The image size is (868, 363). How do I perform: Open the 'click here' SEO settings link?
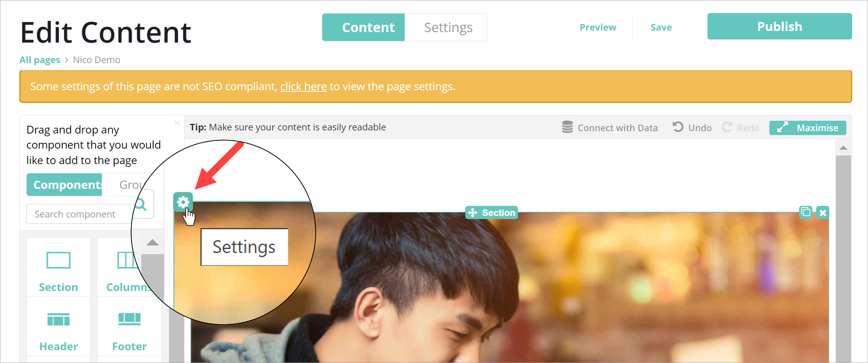(x=303, y=86)
